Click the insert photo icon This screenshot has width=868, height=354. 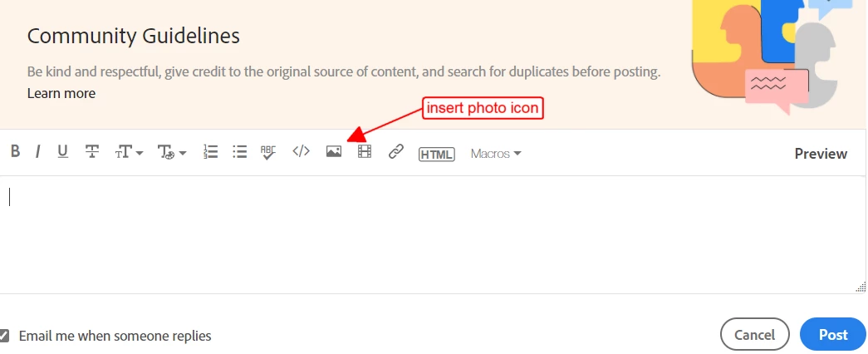(x=334, y=151)
